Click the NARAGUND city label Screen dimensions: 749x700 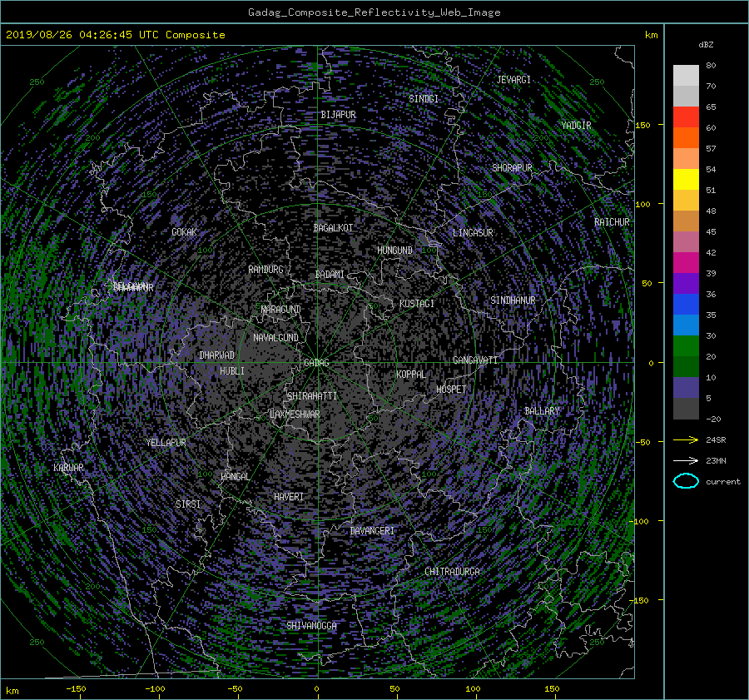281,309
